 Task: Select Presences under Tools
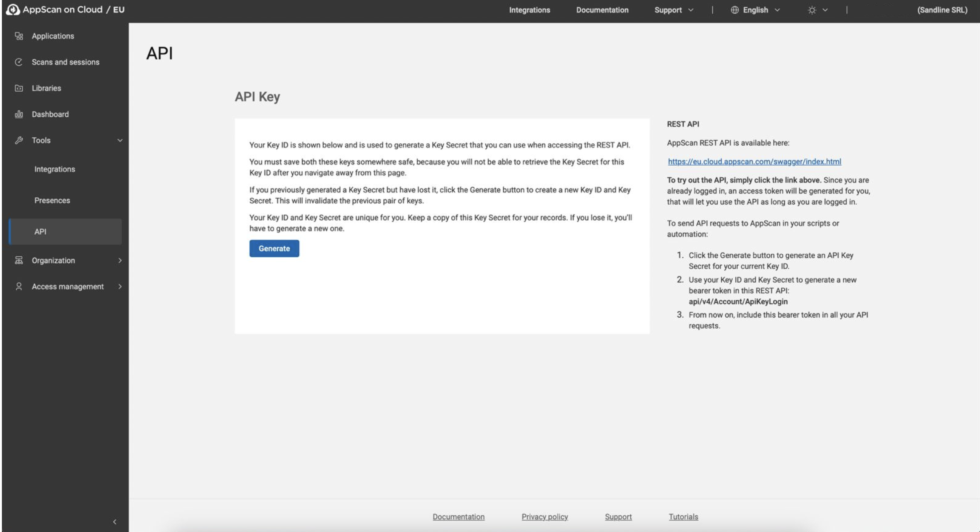pos(52,200)
